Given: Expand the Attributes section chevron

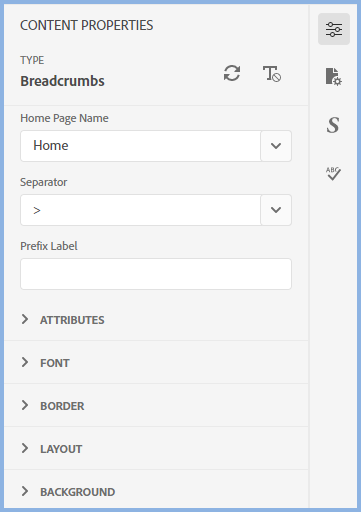Looking at the screenshot, I should 25,319.
